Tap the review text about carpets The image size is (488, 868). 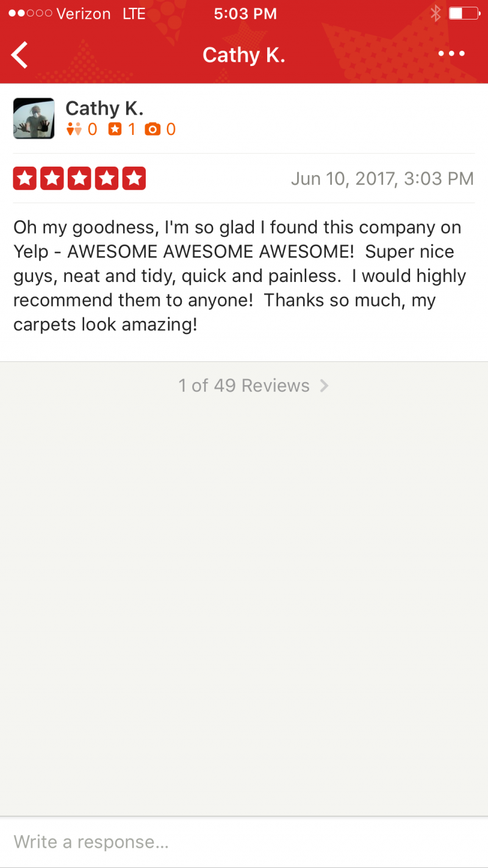[239, 276]
